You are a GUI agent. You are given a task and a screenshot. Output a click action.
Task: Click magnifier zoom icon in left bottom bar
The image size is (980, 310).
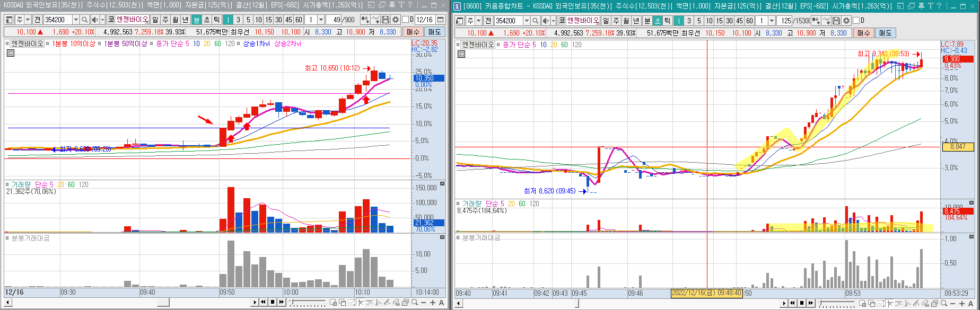point(415,303)
